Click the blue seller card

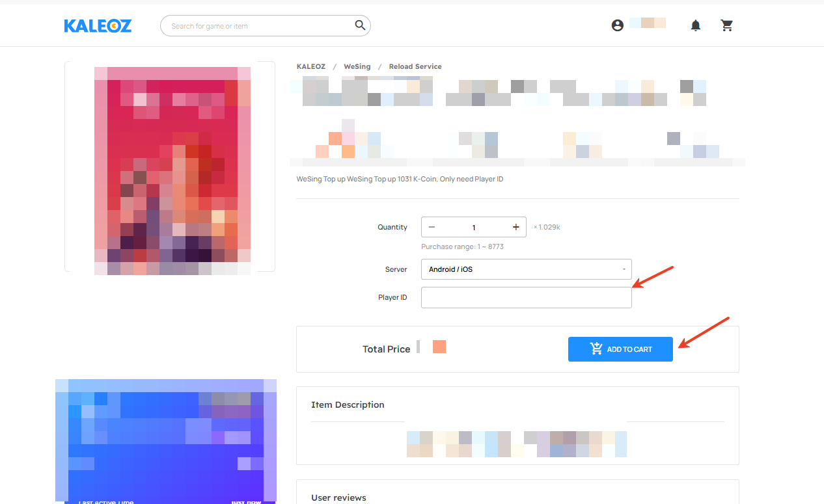166,441
